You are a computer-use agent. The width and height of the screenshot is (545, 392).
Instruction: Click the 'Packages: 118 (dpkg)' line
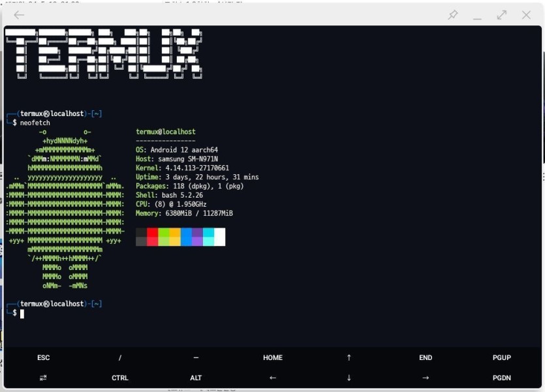(190, 186)
